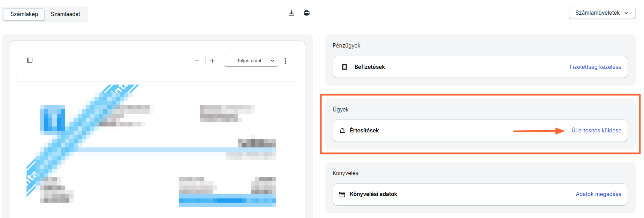Zoom in with the plus icon
Viewport: 644px width, 218px height.
pos(212,61)
